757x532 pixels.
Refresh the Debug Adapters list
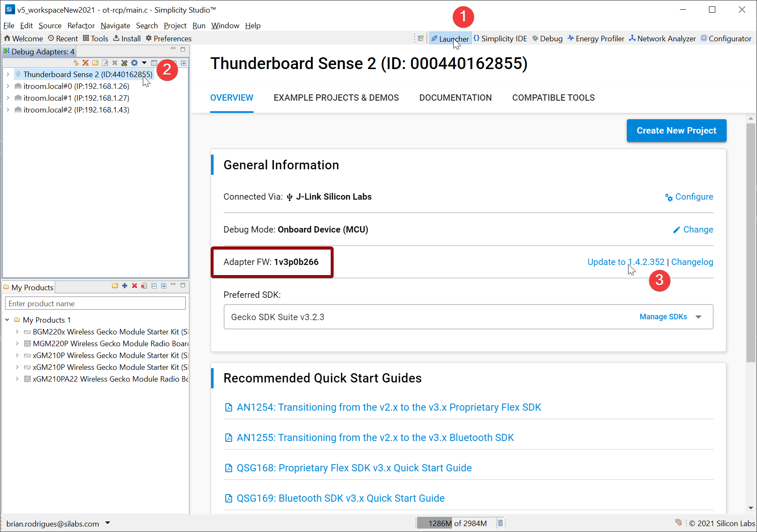76,63
